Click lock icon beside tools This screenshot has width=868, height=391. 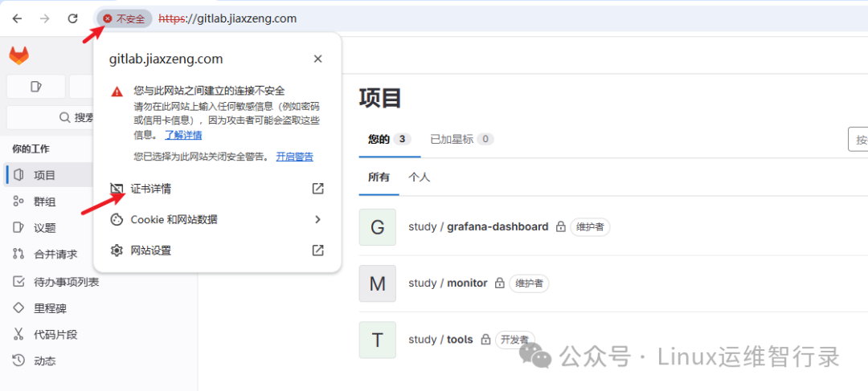point(485,340)
